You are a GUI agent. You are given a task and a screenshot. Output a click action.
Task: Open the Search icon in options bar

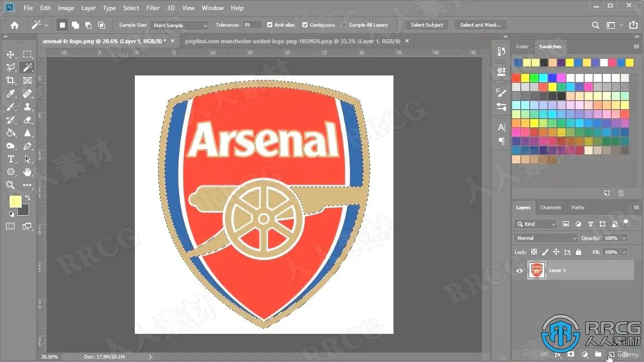[596, 25]
